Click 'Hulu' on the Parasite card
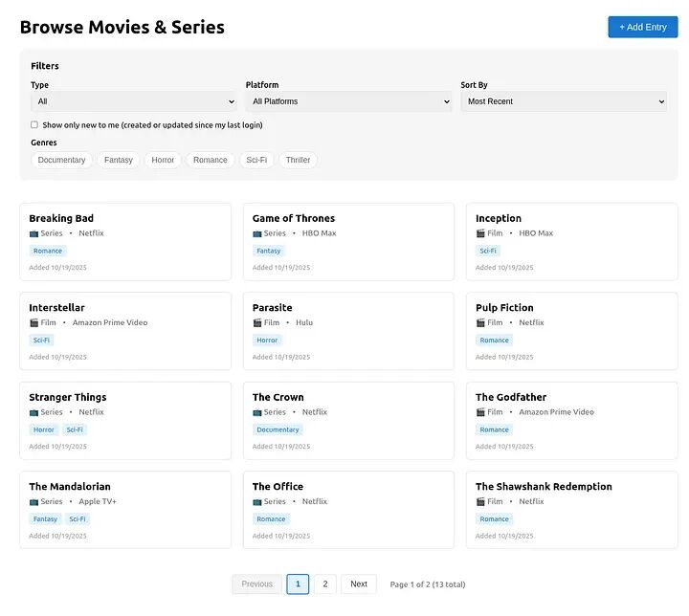Screen dimensions: 689x616 point(304,322)
